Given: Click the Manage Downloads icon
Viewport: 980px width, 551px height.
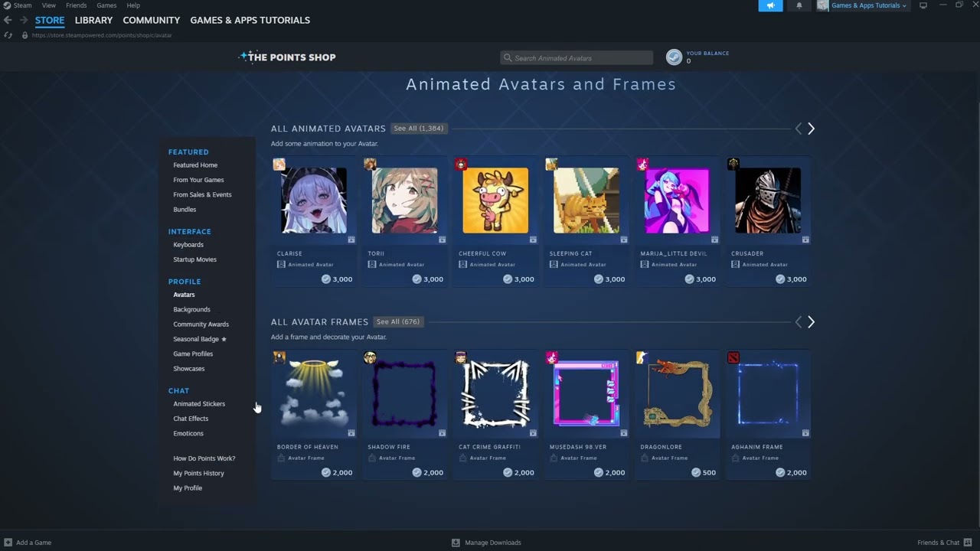Looking at the screenshot, I should coord(456,543).
